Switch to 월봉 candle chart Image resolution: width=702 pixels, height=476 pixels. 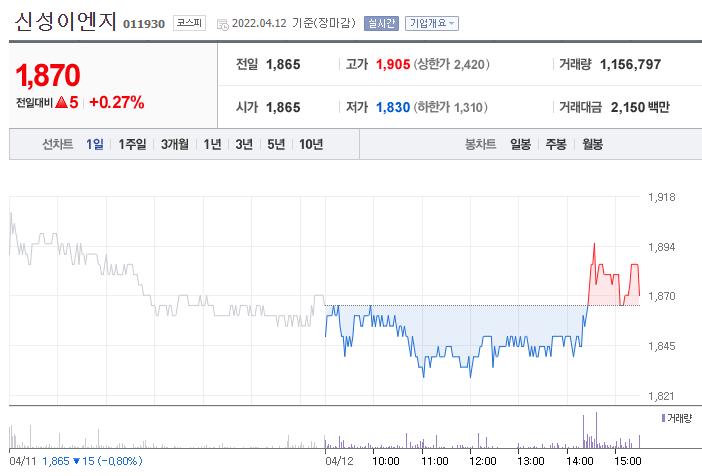click(592, 144)
